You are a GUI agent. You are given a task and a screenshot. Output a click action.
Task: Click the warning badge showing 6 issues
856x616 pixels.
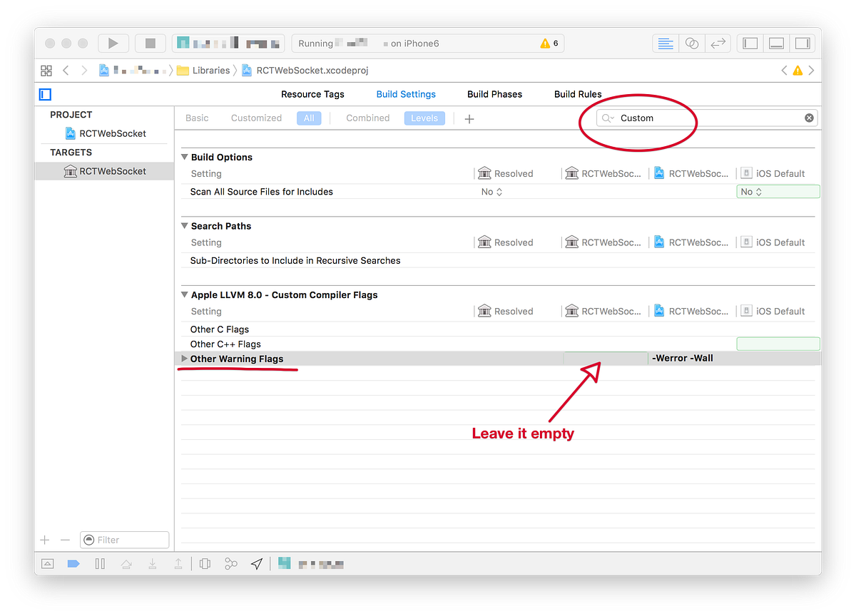(x=549, y=43)
